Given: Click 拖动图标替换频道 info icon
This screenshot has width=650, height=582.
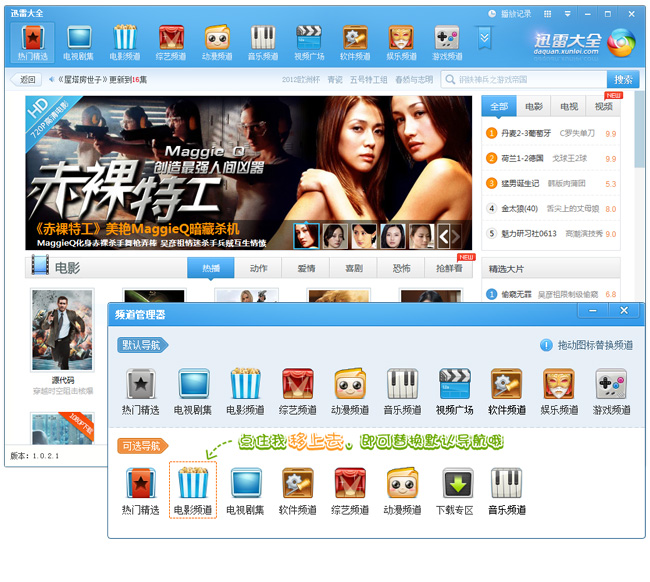Looking at the screenshot, I should [546, 344].
